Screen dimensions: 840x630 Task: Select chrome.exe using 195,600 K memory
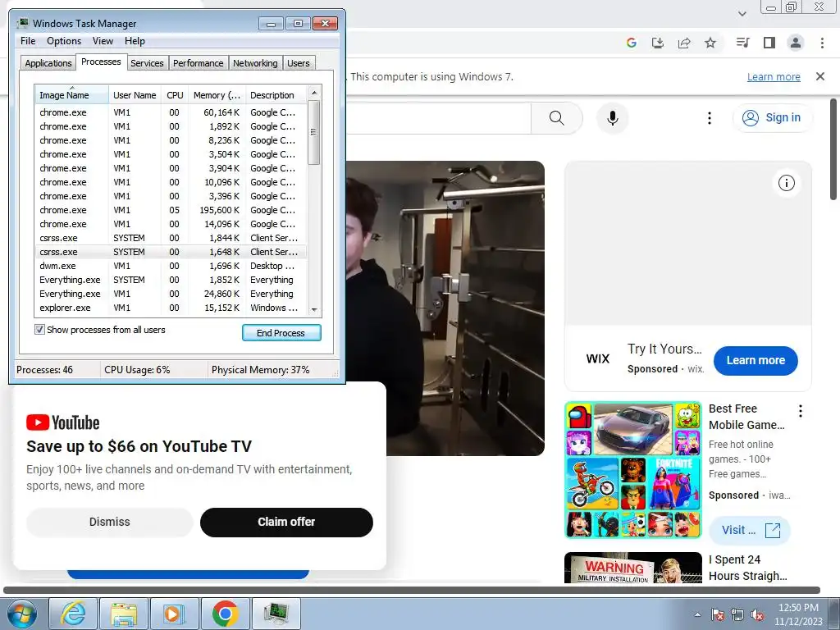(171, 210)
